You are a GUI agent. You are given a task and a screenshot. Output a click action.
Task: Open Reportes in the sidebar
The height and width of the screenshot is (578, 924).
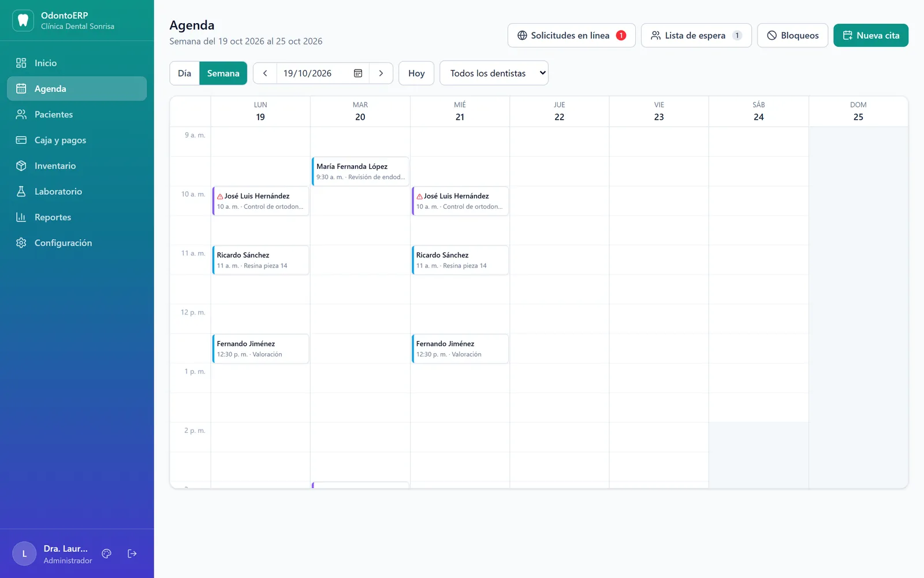pyautogui.click(x=77, y=217)
